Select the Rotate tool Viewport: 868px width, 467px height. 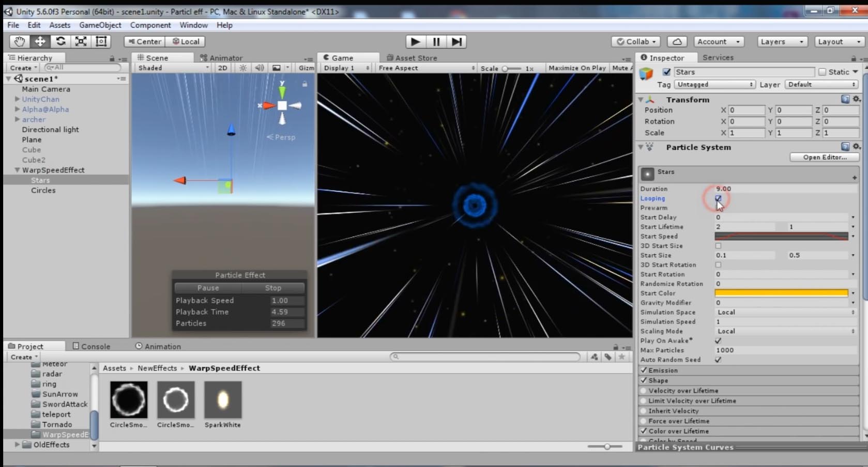[60, 41]
